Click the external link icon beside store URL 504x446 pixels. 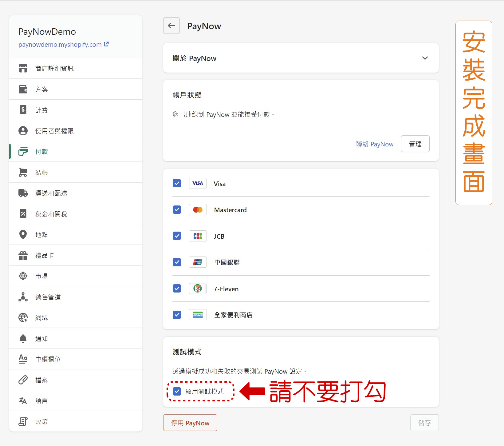coord(106,44)
